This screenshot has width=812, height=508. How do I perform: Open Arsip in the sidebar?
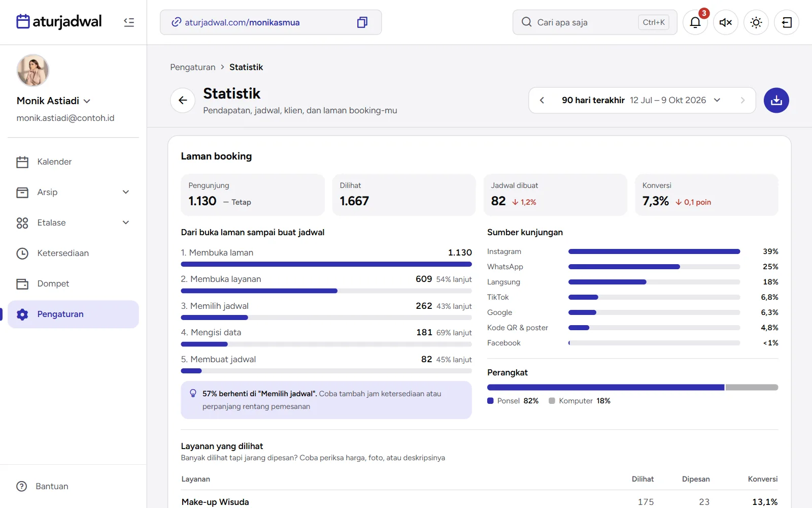[73, 192]
